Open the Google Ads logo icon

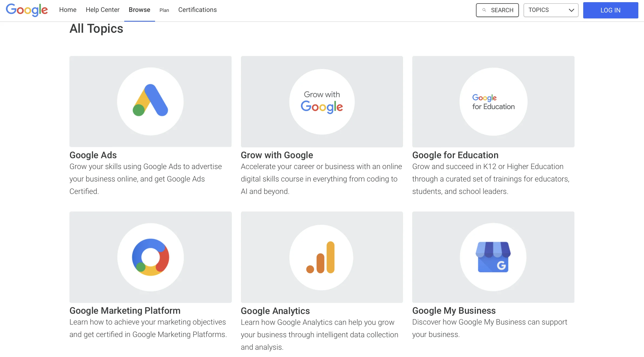[150, 101]
